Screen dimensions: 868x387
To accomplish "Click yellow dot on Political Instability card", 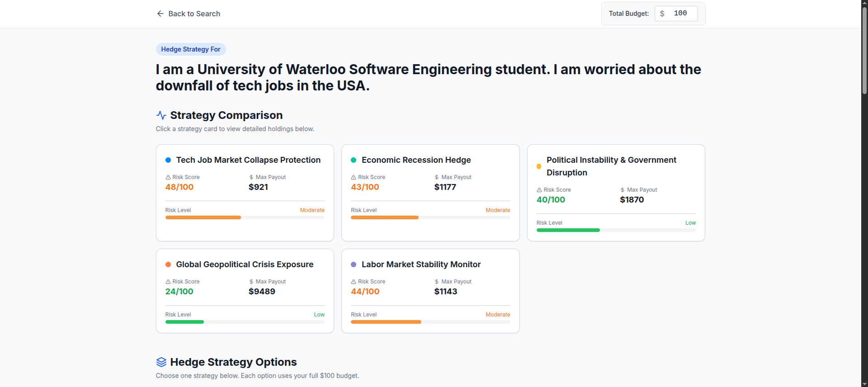I will (x=539, y=166).
